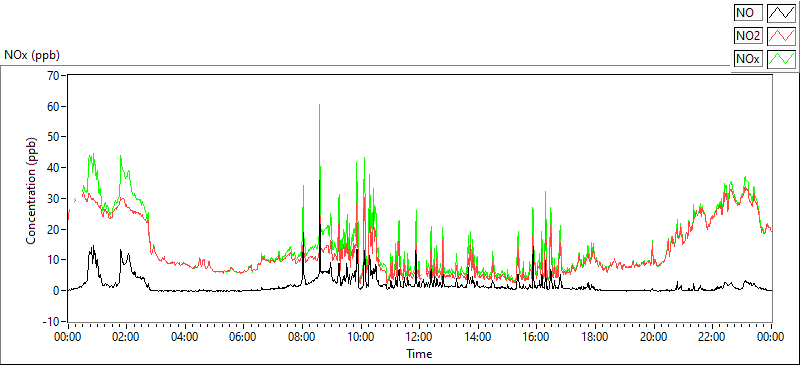Select the NO legend label
The height and width of the screenshot is (365, 800).
click(748, 13)
